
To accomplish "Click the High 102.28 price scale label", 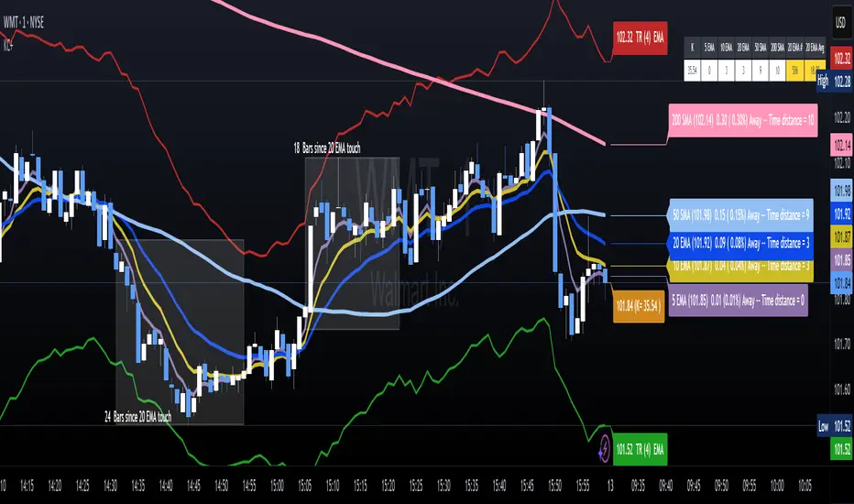I will [x=834, y=82].
